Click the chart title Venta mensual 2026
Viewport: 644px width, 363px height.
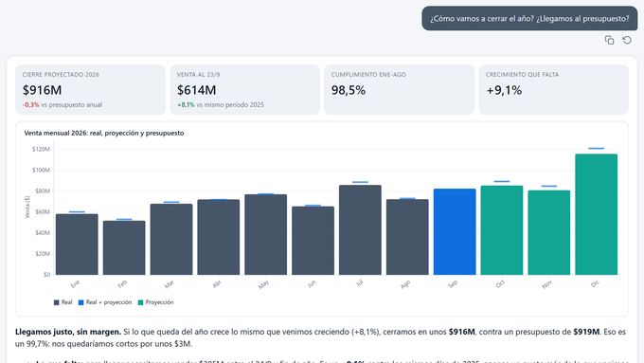[104, 134]
